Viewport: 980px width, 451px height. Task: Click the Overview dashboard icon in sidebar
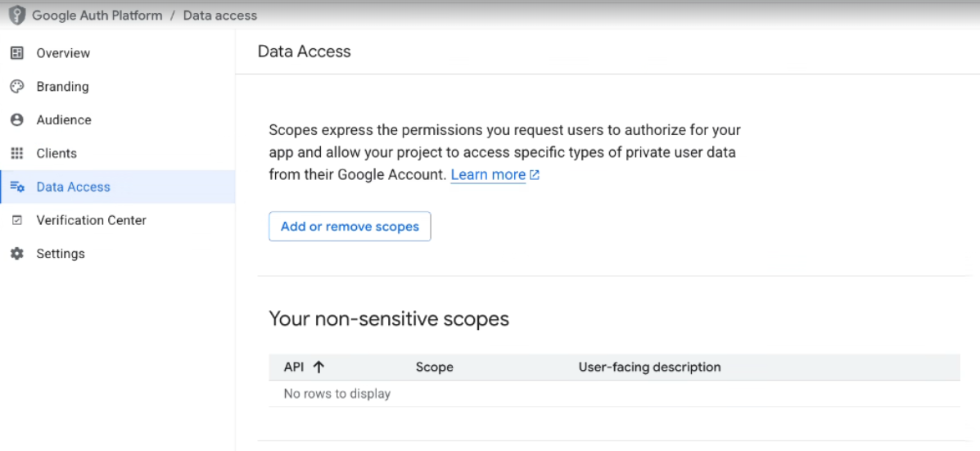click(16, 53)
